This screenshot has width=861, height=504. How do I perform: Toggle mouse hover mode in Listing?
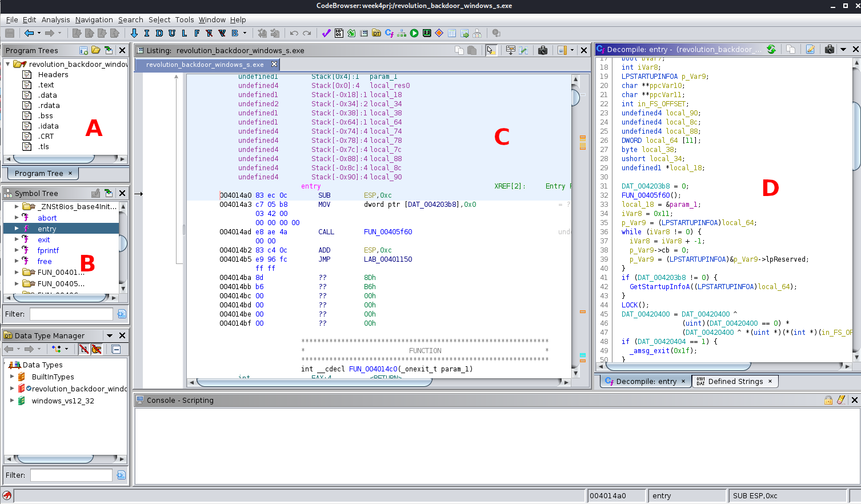(x=491, y=50)
